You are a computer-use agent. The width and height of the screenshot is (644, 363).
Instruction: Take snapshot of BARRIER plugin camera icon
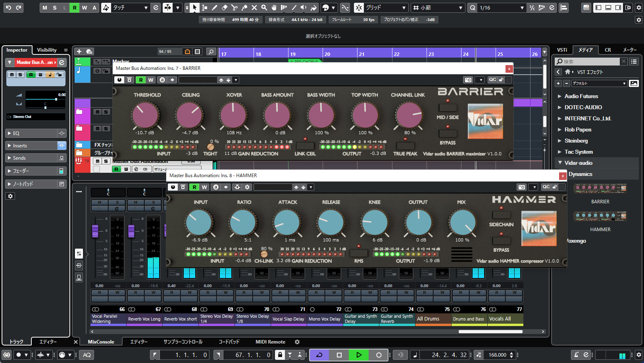(468, 80)
